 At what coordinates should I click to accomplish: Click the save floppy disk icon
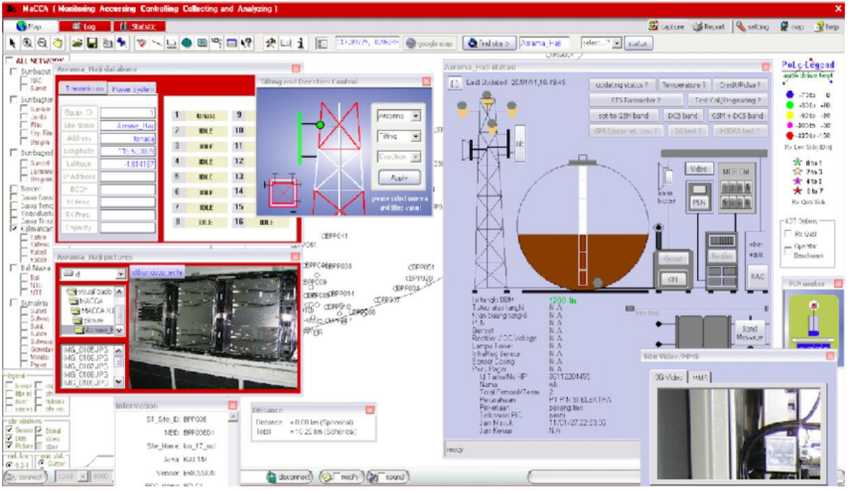click(x=91, y=44)
